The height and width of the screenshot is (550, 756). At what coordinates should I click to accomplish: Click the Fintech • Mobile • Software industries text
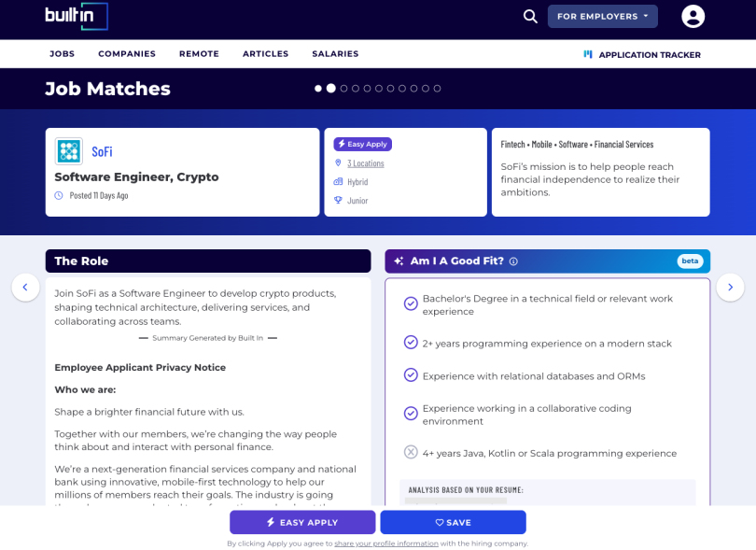click(x=577, y=144)
